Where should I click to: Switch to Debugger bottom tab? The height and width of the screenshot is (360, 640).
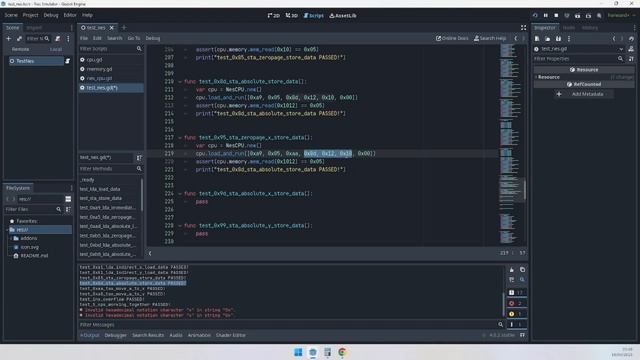[x=116, y=335]
